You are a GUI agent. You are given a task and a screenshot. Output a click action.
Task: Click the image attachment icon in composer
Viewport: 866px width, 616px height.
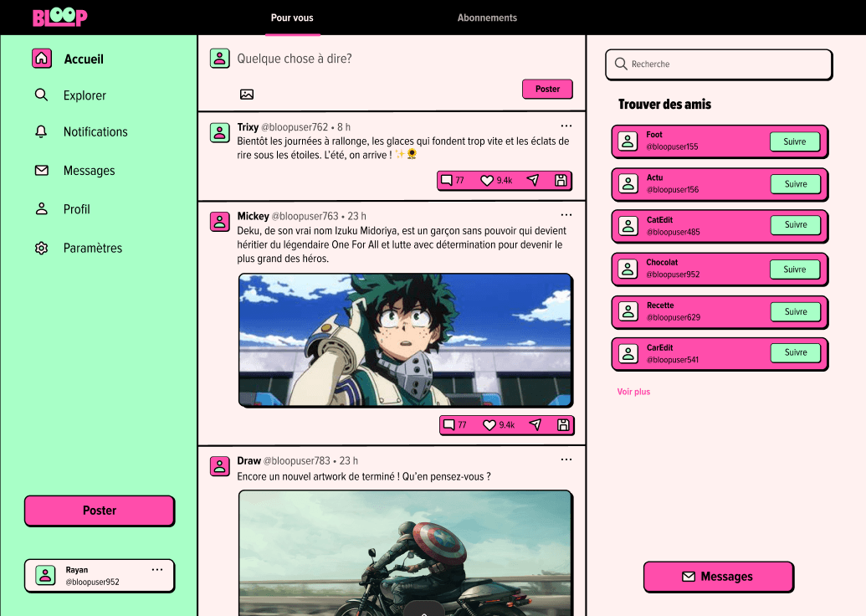point(247,95)
